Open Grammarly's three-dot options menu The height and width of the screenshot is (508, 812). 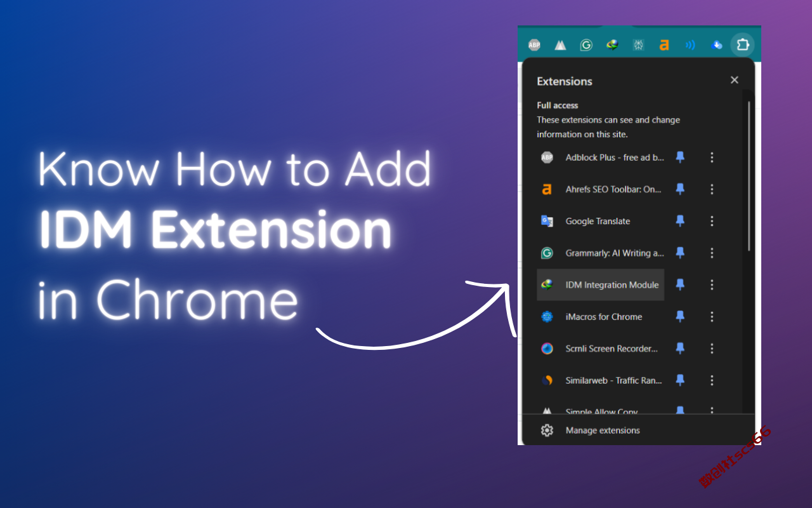[712, 253]
